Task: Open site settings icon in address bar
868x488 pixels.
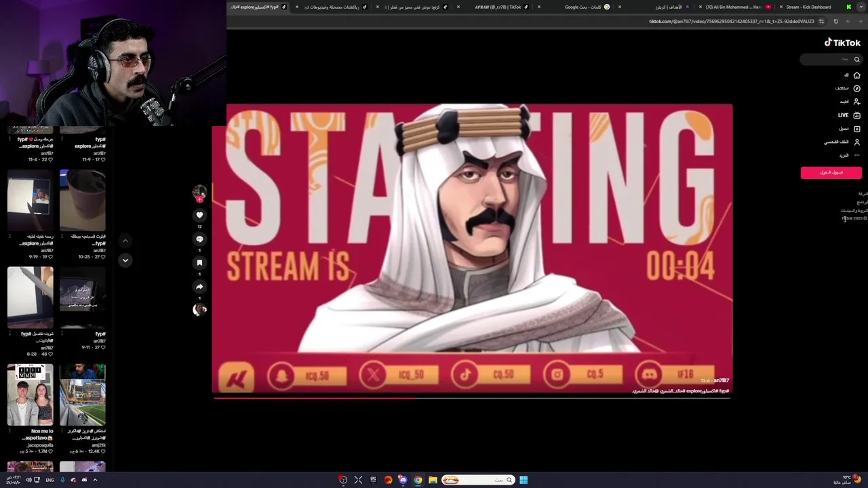Action: click(821, 21)
